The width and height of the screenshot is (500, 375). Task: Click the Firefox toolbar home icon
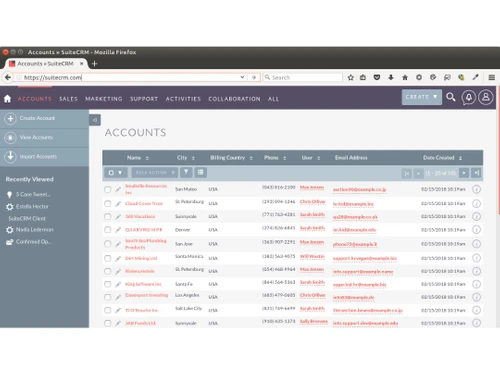pos(405,77)
